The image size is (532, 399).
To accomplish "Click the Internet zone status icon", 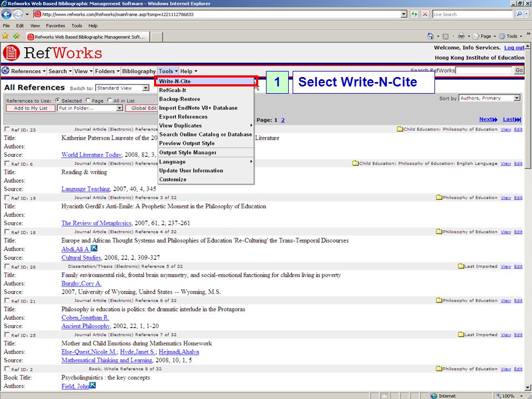I will pos(434,396).
